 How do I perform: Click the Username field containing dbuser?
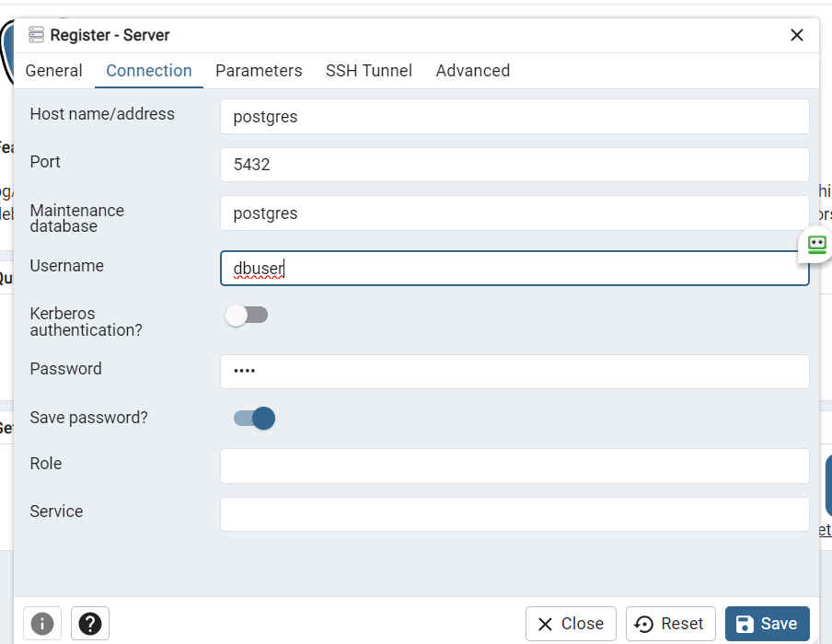point(514,269)
